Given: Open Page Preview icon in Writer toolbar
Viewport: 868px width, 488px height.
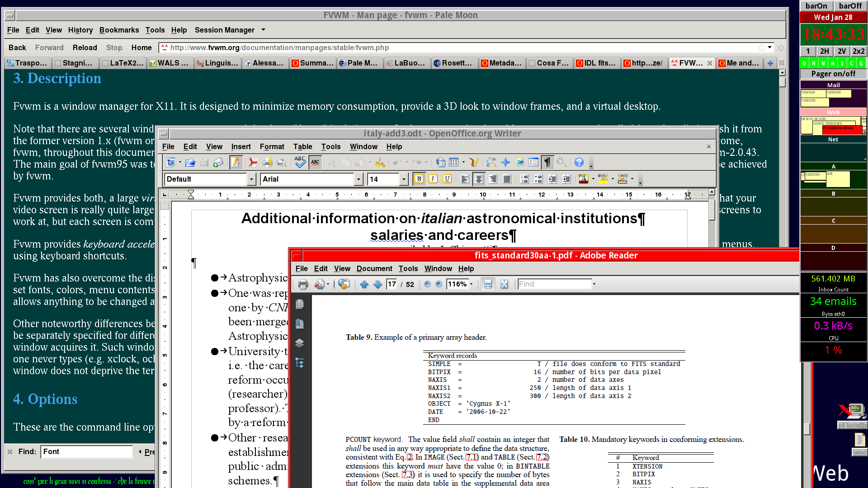Looking at the screenshot, I should [x=282, y=163].
